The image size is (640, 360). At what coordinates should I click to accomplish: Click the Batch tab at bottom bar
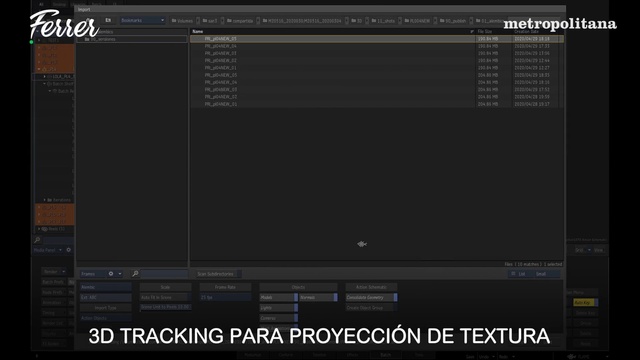tap(385, 355)
